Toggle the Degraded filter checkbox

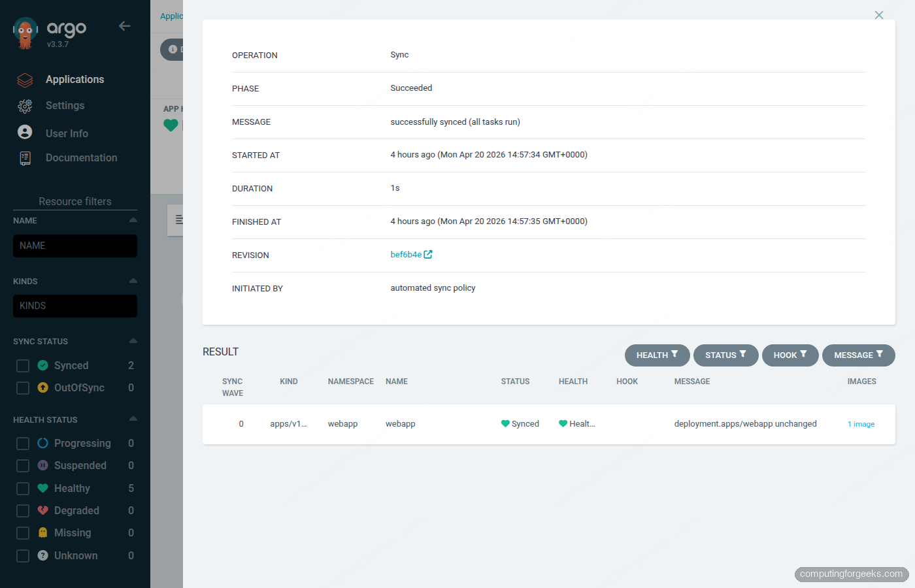[23, 511]
